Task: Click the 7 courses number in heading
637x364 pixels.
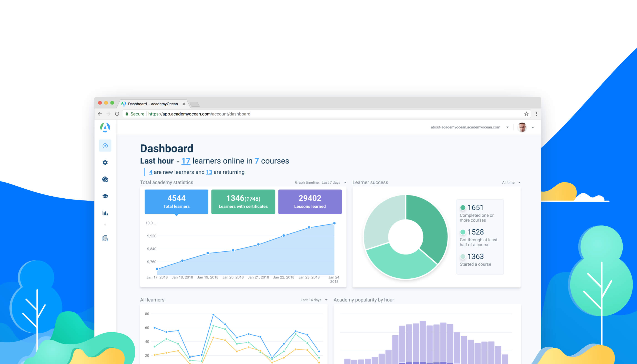Action: [x=257, y=161]
